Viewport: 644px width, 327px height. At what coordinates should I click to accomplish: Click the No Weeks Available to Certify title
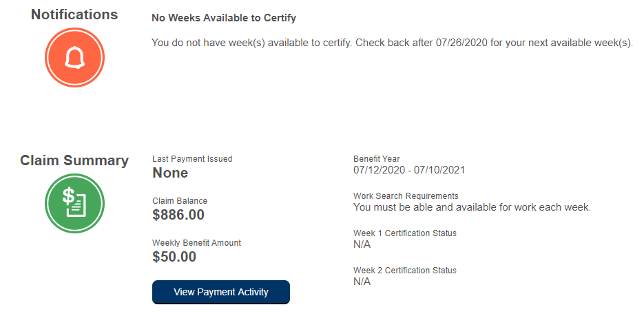pos(223,18)
